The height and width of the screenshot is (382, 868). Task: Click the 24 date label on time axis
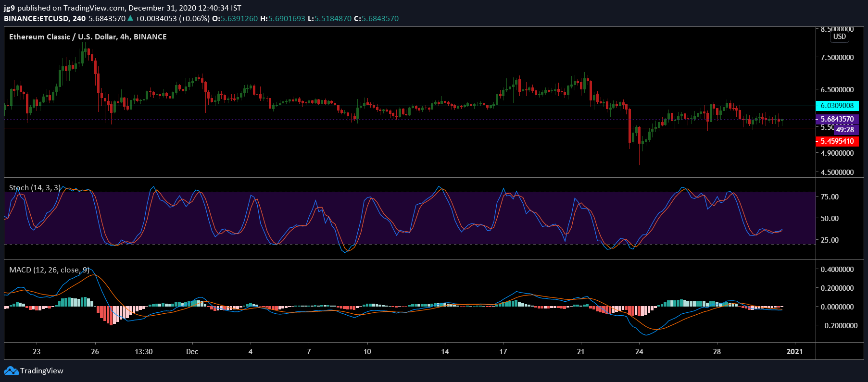(x=639, y=352)
